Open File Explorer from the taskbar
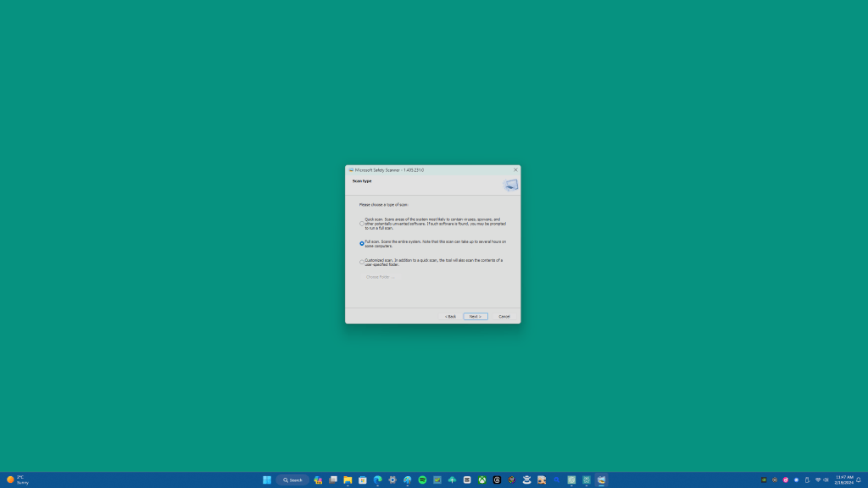Screen dimensions: 868x488 (348, 480)
